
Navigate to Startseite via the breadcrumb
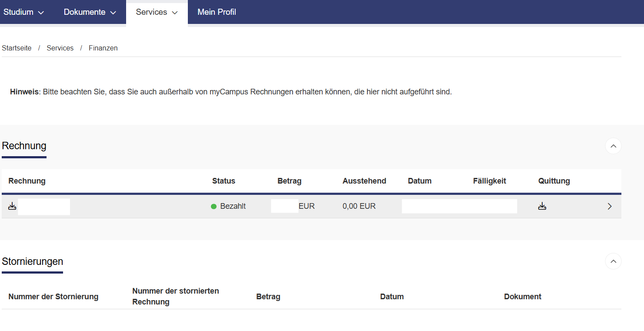17,48
